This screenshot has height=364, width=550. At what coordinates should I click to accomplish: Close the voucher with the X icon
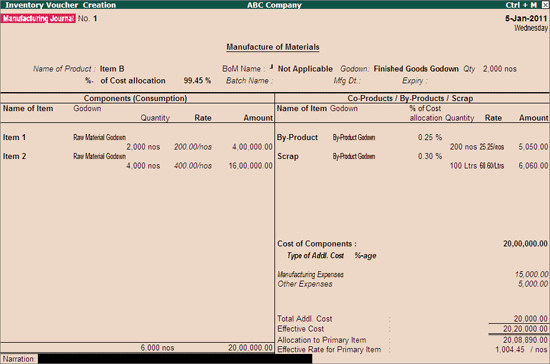545,5
